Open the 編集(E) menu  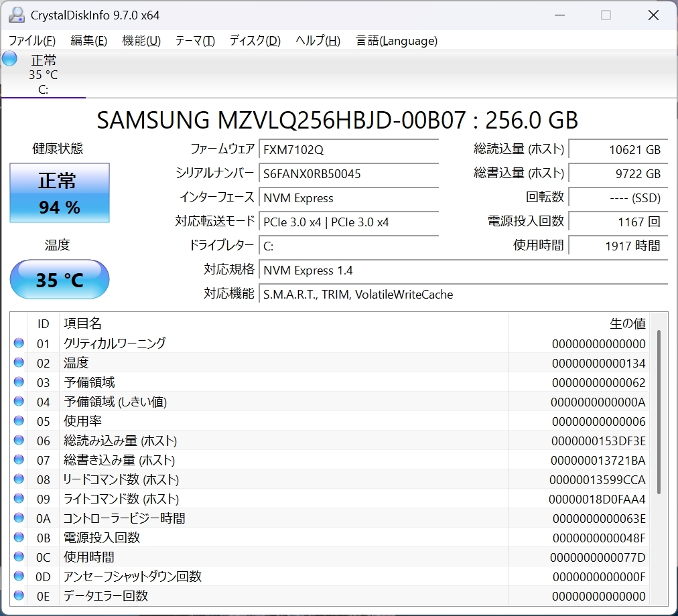(x=88, y=41)
